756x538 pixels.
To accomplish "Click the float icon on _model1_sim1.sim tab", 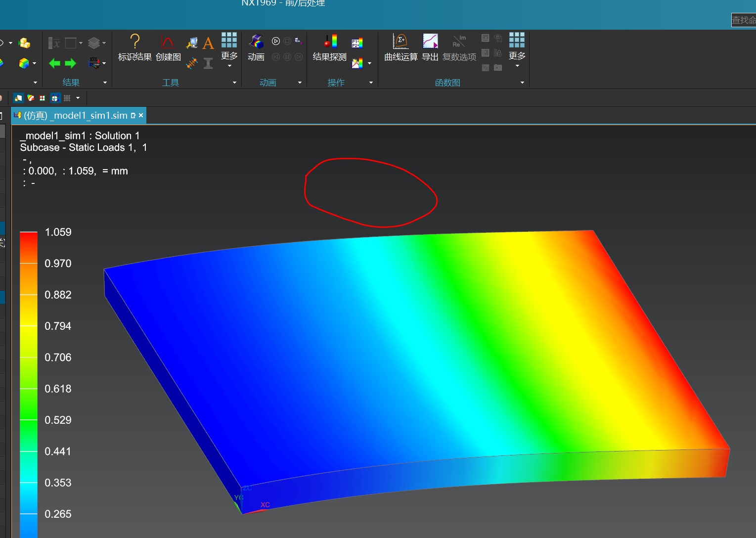I will click(x=133, y=115).
